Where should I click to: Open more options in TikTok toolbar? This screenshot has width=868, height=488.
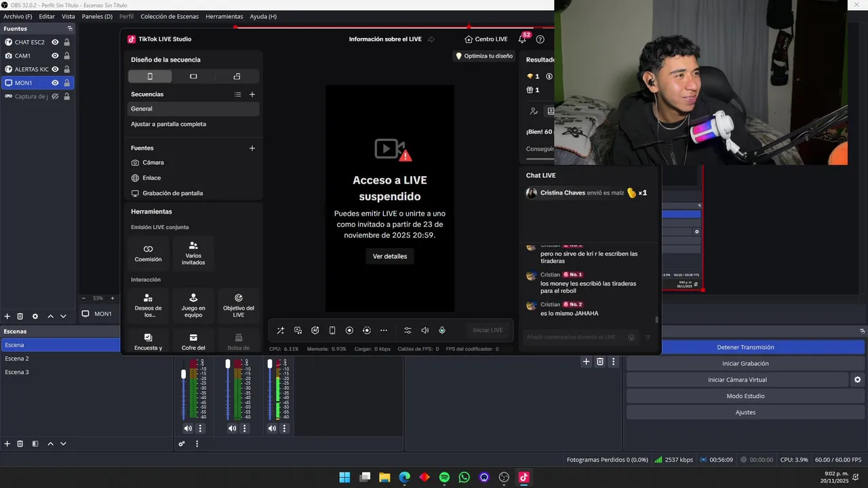click(x=384, y=330)
